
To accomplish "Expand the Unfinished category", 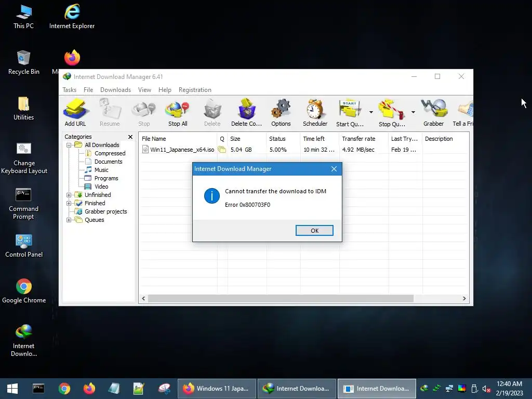I will point(69,195).
